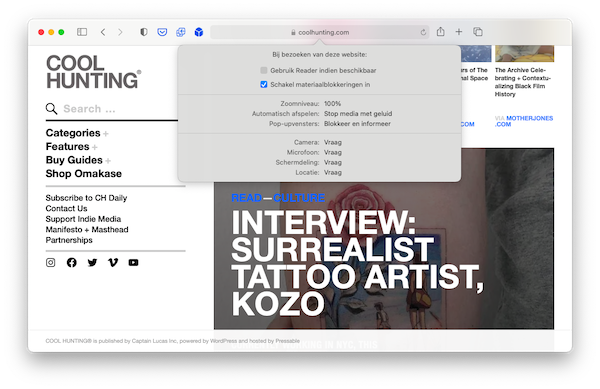Open the Archive Black Film History article
Image resolution: width=600 pixels, height=389 pixels.
tap(522, 82)
